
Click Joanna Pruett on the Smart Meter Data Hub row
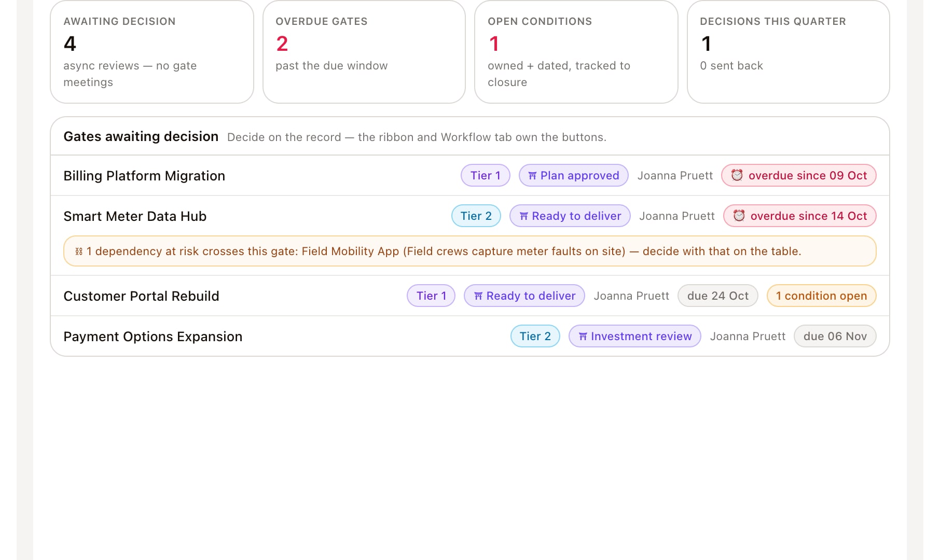(x=677, y=216)
